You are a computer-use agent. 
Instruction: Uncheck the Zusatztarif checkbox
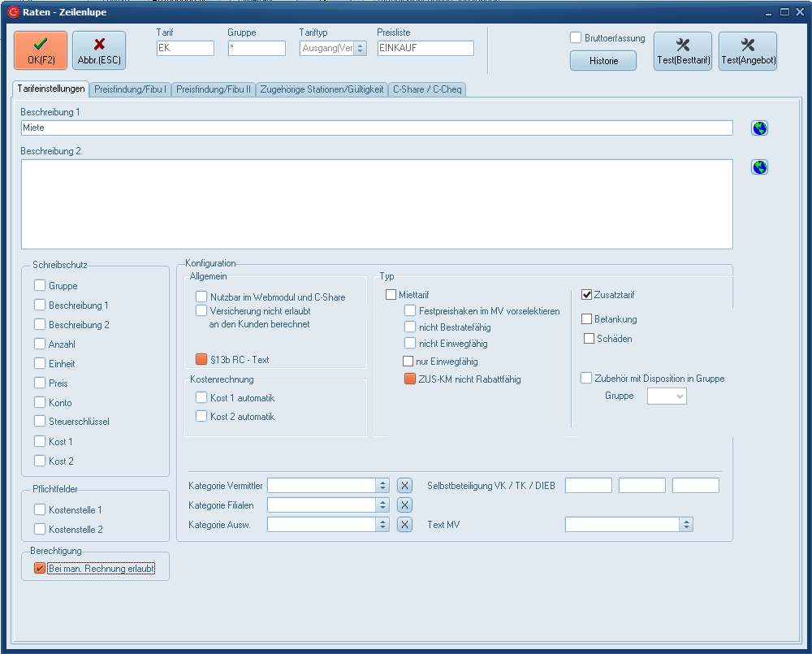tap(587, 295)
